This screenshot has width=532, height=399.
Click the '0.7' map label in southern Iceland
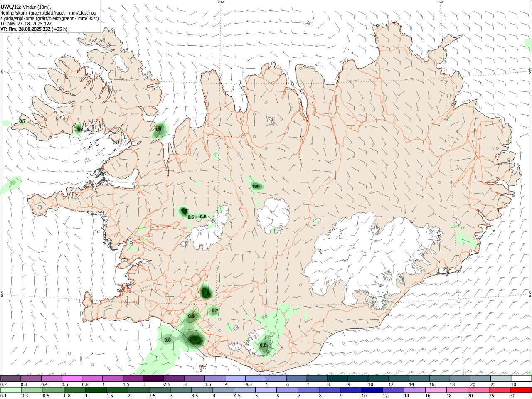click(215, 310)
